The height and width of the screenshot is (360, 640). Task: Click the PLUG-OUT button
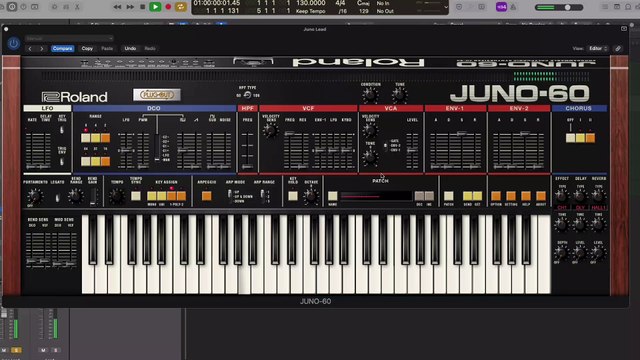click(x=157, y=95)
